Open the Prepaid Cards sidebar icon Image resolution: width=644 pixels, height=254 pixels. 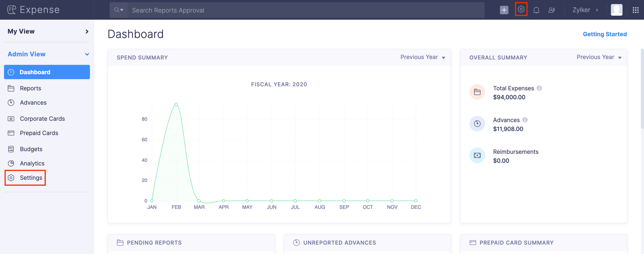[x=11, y=133]
